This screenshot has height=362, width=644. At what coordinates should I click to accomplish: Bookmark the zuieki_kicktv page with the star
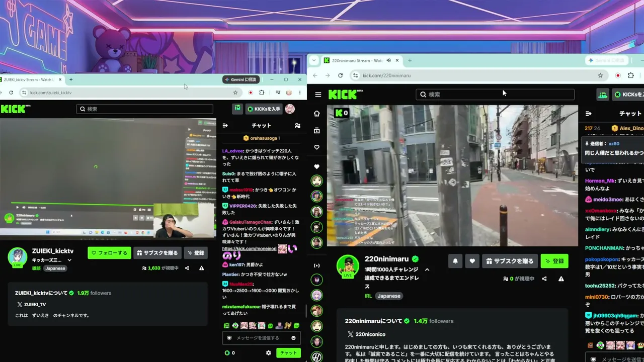(235, 93)
